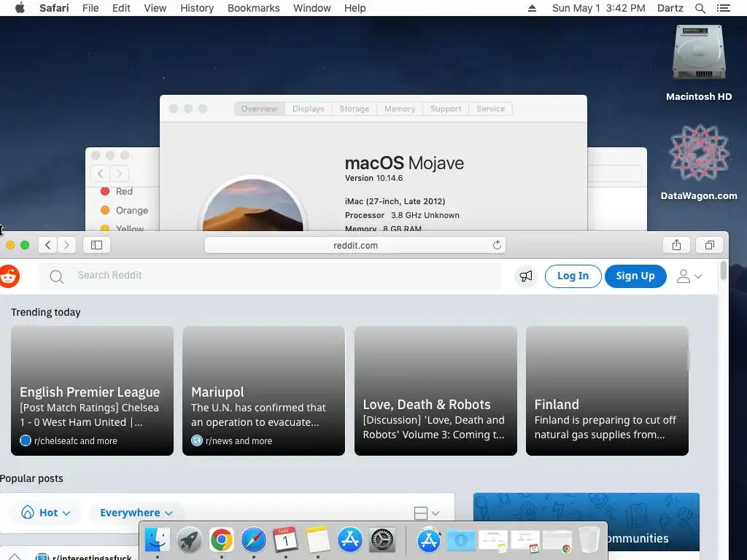Switch to Service tab in About This Mac
This screenshot has height=560, width=747.
(x=490, y=109)
